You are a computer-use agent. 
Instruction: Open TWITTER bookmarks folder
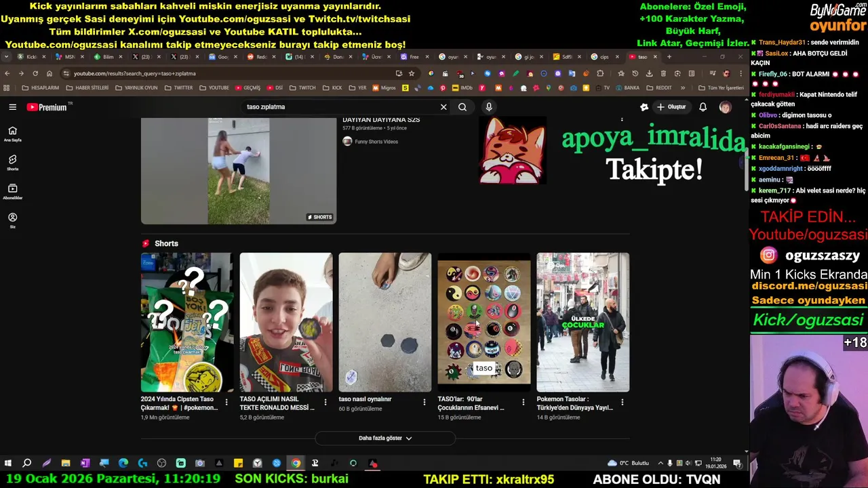pyautogui.click(x=178, y=88)
